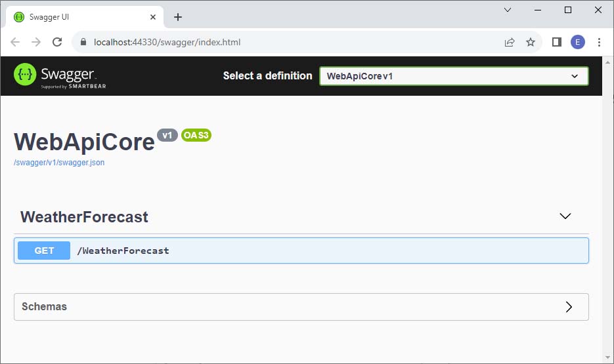The image size is (614, 364).
Task: Open the /swagger/v1/swagger.json link
Action: [59, 163]
